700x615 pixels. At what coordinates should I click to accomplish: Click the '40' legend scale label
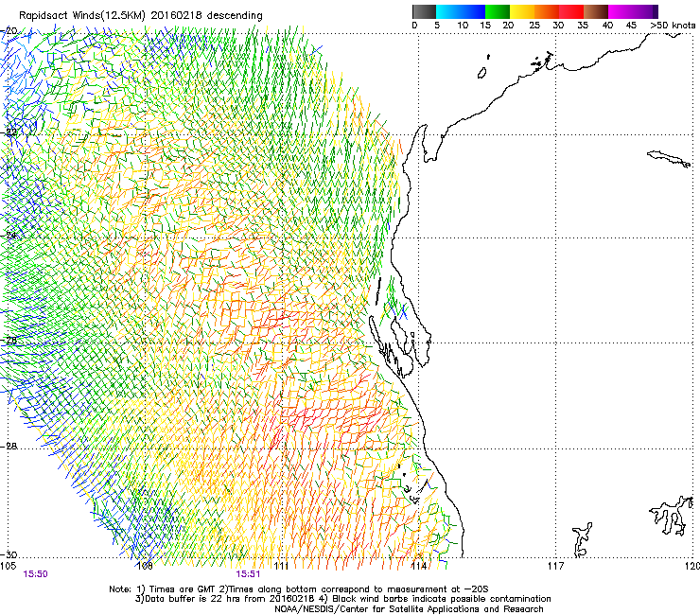coord(607,26)
